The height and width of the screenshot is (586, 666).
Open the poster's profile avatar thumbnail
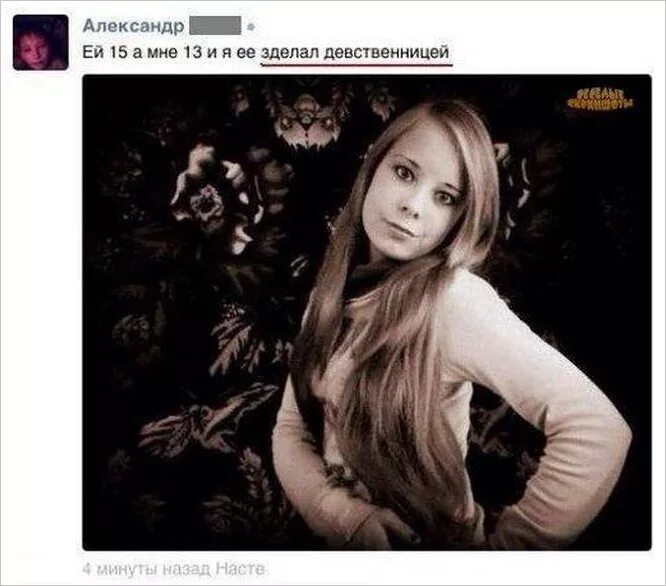click(x=40, y=42)
